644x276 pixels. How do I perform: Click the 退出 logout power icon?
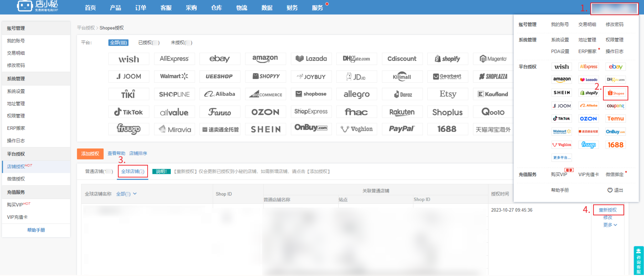coord(610,190)
